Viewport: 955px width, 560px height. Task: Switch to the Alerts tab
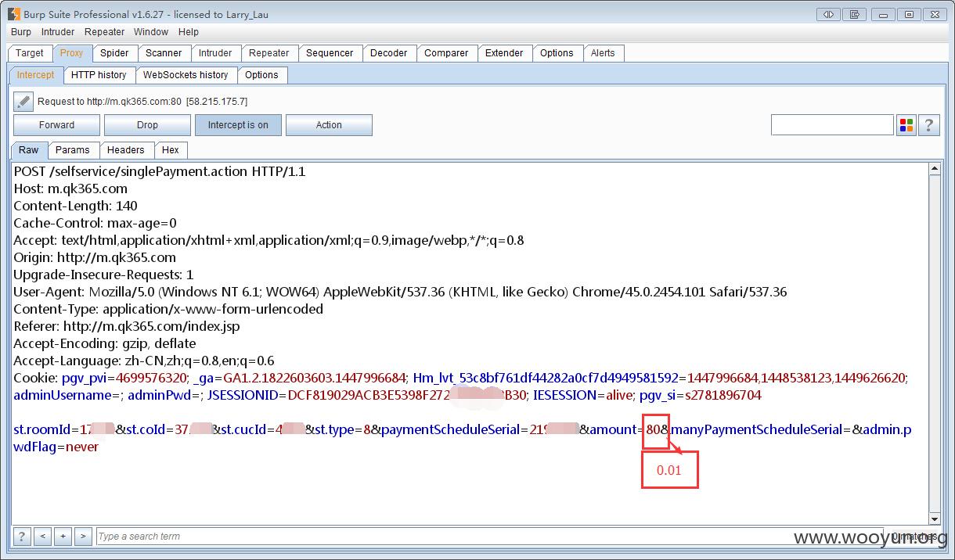pyautogui.click(x=603, y=53)
